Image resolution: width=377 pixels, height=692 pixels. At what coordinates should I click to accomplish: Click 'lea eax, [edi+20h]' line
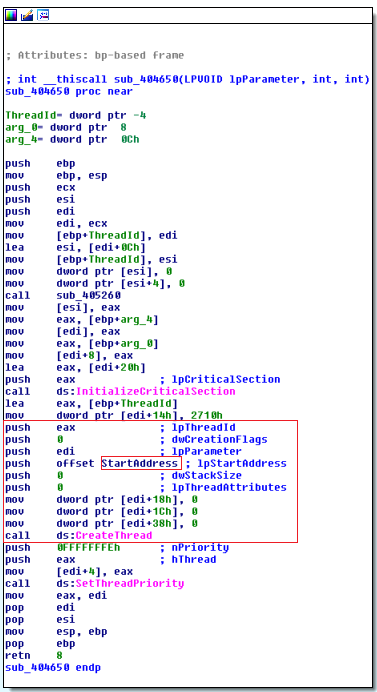click(75, 367)
